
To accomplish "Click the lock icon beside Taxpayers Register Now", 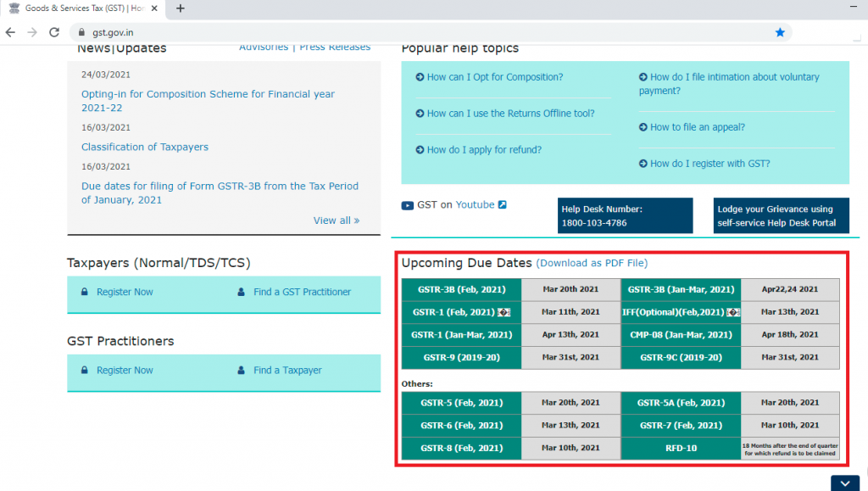I will click(84, 292).
